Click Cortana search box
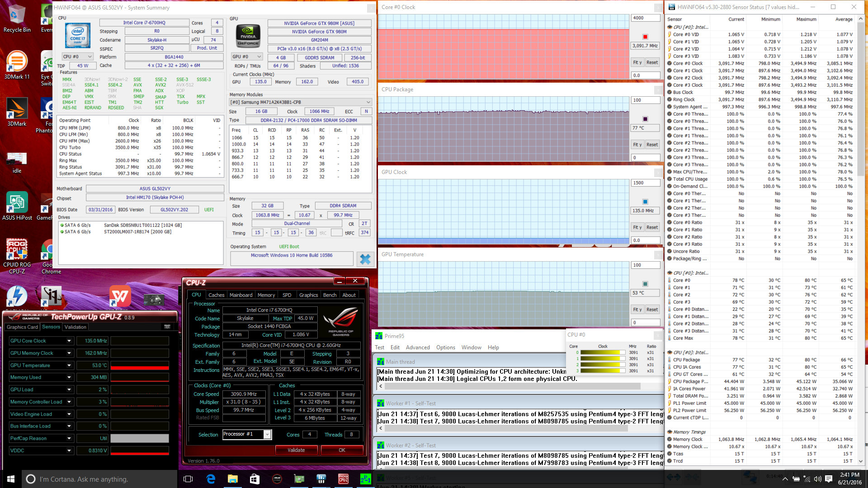The width and height of the screenshot is (868, 488). [x=99, y=479]
